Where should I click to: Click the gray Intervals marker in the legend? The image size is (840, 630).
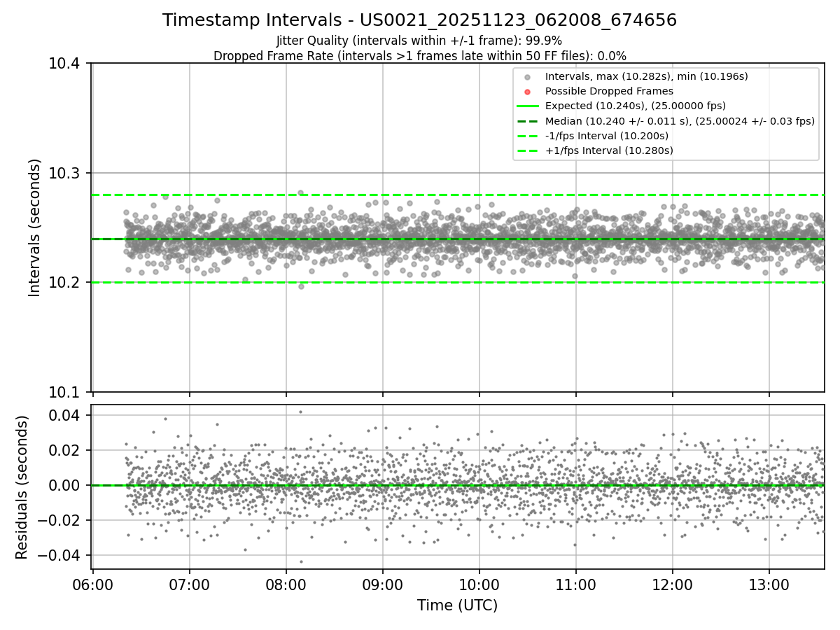528,76
